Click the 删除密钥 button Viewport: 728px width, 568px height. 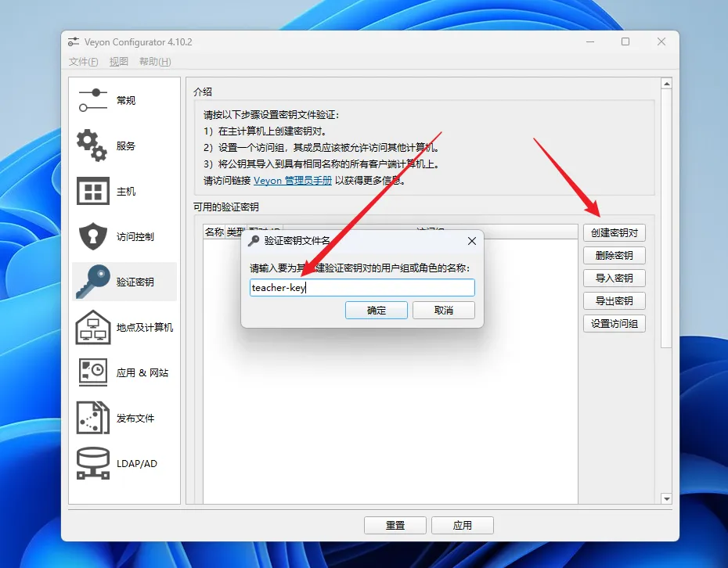pos(614,256)
